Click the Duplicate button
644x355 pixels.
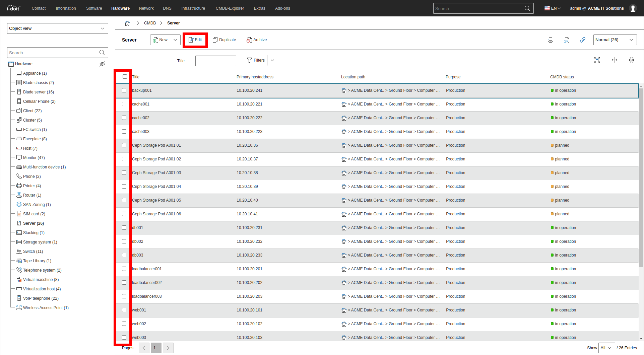click(x=224, y=40)
